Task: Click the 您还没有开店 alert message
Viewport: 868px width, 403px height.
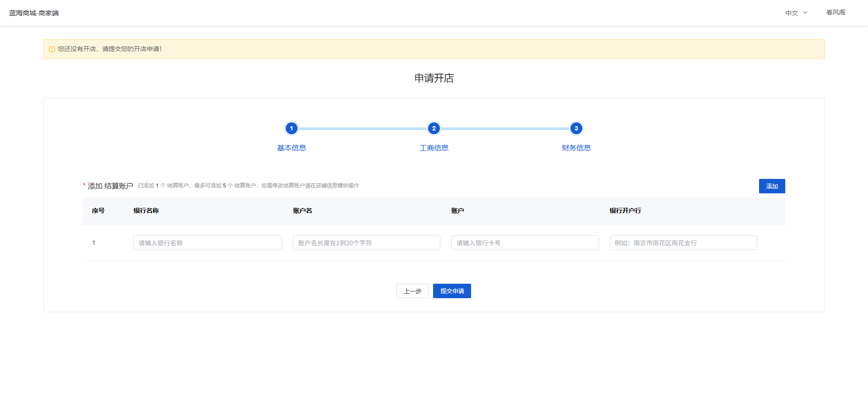Action: 110,49
